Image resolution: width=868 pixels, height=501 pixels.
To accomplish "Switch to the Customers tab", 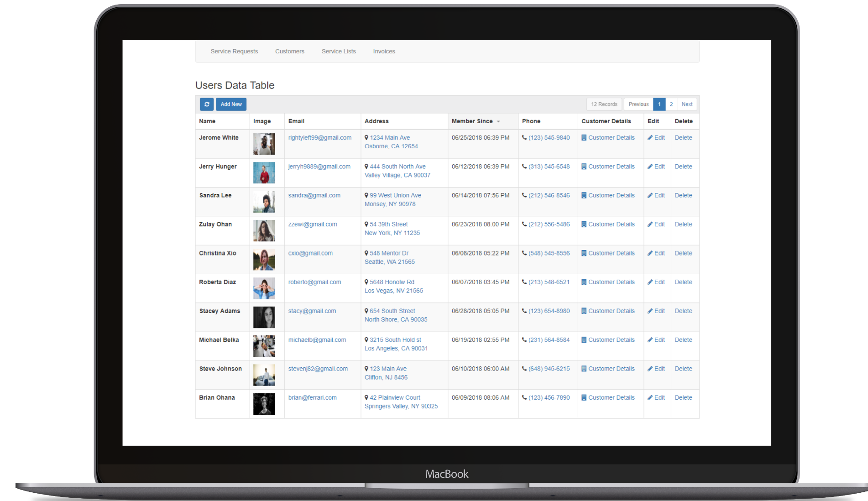I will (289, 51).
